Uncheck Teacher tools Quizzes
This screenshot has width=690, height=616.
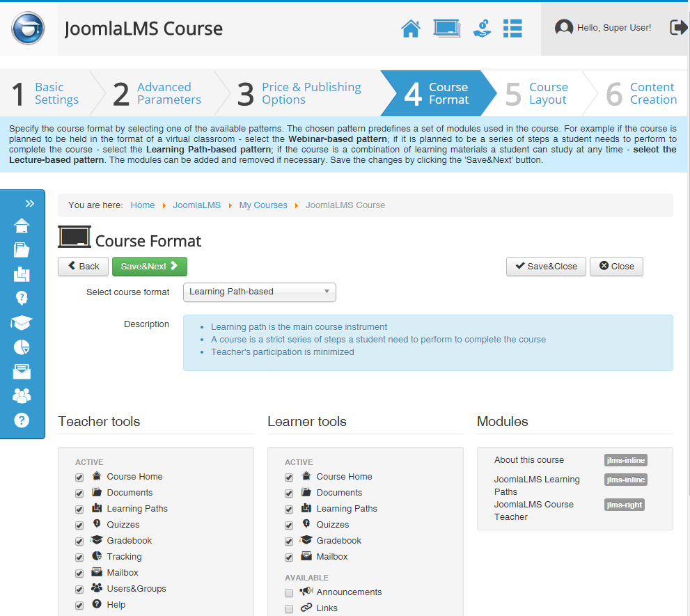[79, 526]
